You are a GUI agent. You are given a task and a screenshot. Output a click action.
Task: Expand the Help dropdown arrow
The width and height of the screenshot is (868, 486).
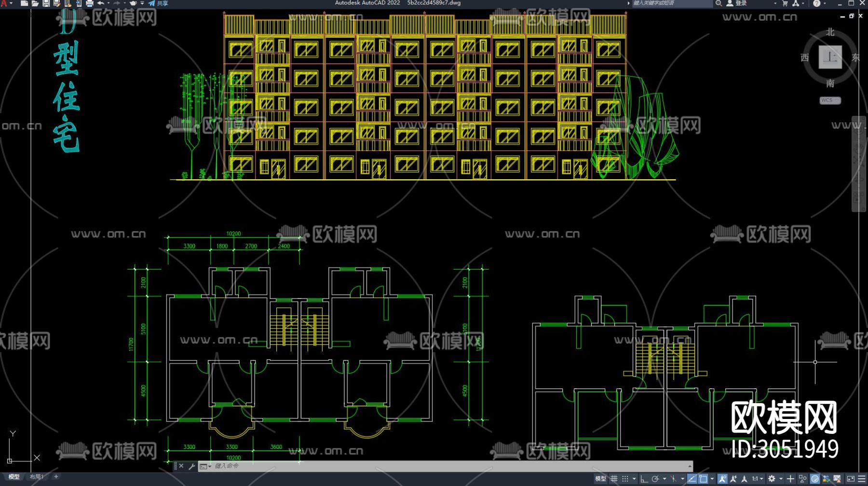coord(825,3)
